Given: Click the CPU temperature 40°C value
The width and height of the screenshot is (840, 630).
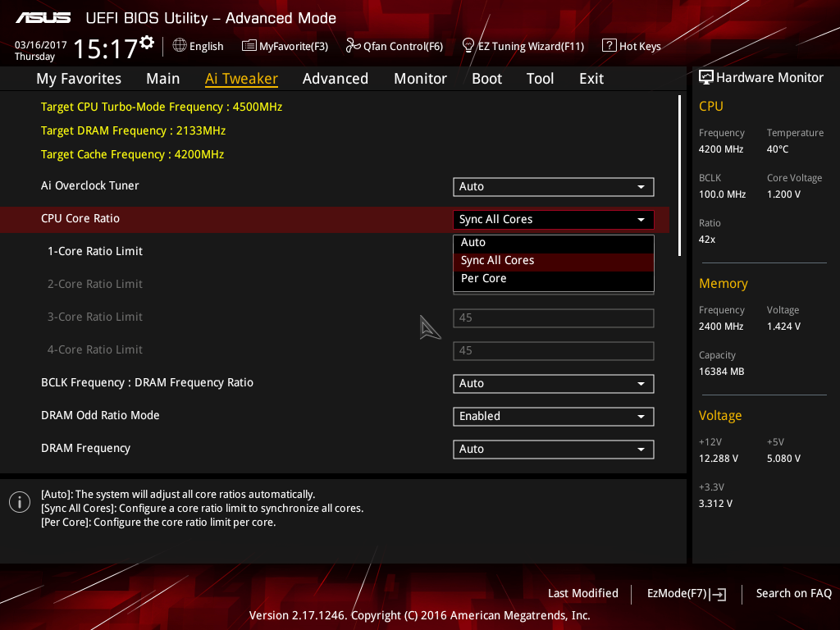Looking at the screenshot, I should pos(778,149).
